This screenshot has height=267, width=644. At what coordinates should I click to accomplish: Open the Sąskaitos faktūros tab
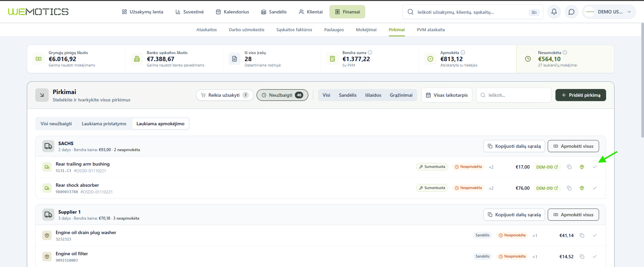tap(294, 30)
